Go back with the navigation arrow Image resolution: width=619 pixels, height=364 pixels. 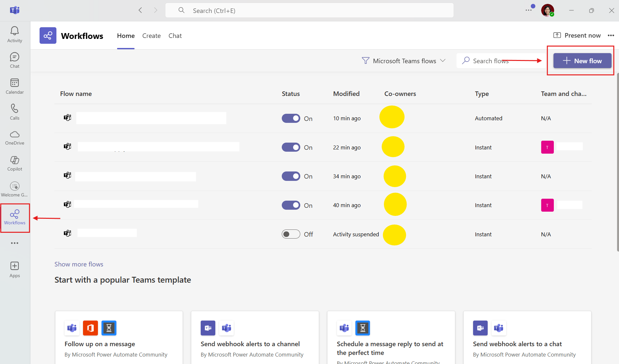tap(140, 10)
